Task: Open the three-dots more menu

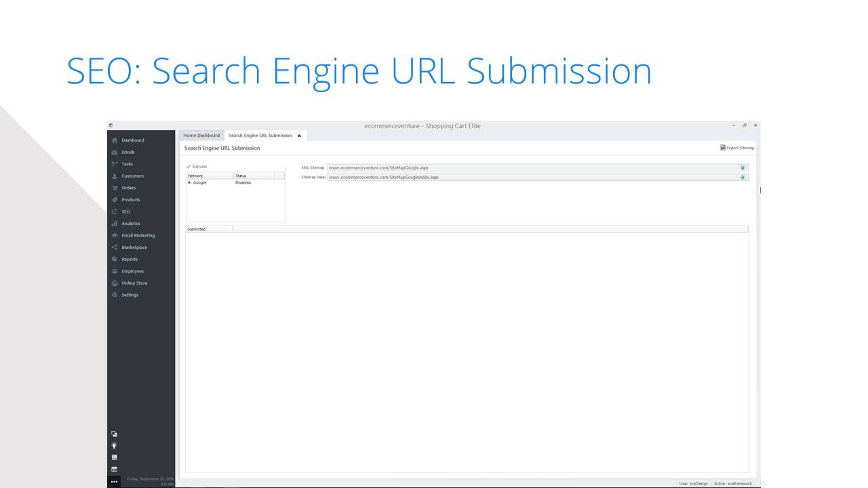Action: point(114,482)
